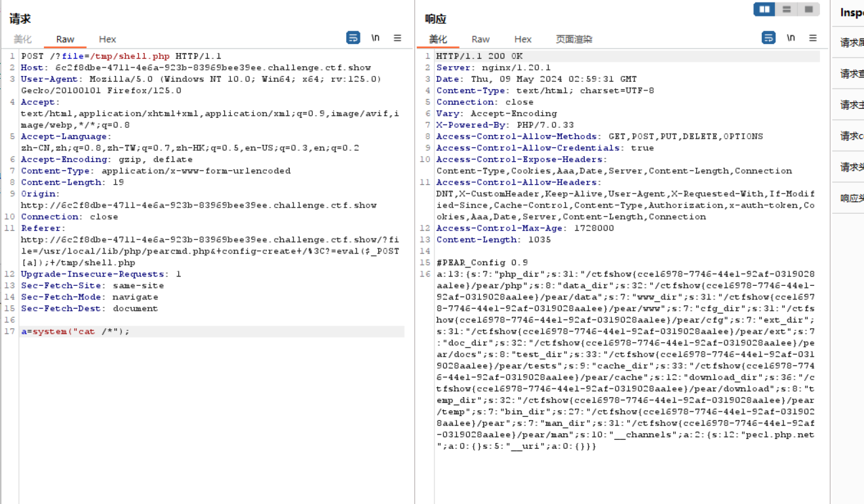
Task: Click the Content-Length: 1035 response line
Action: point(494,240)
